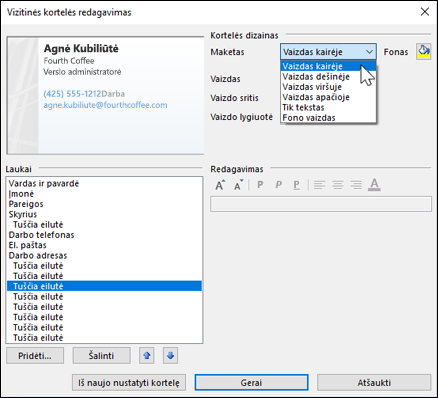
Task: Select Įmonė in fields list
Action: click(x=104, y=194)
